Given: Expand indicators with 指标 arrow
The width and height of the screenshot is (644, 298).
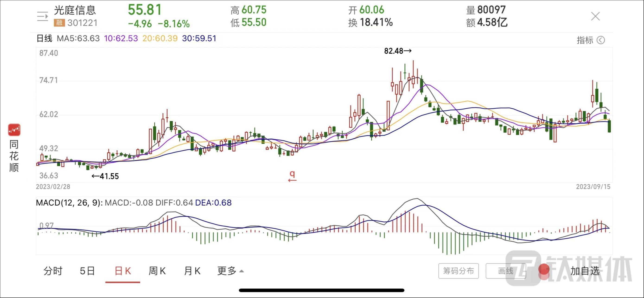Looking at the screenshot, I should click(x=600, y=40).
